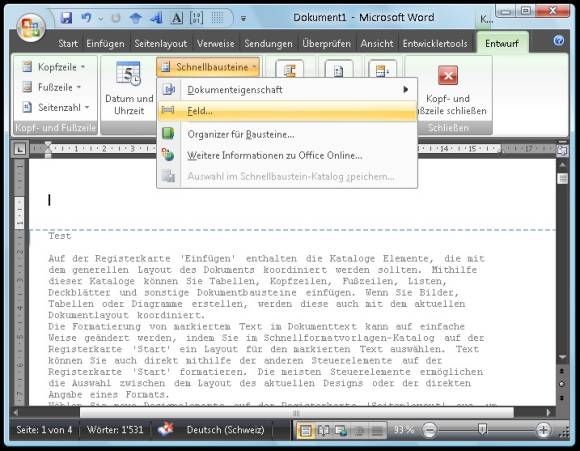This screenshot has height=451, width=580.
Task: Open zoom dialog via 93 % label
Action: tap(403, 430)
